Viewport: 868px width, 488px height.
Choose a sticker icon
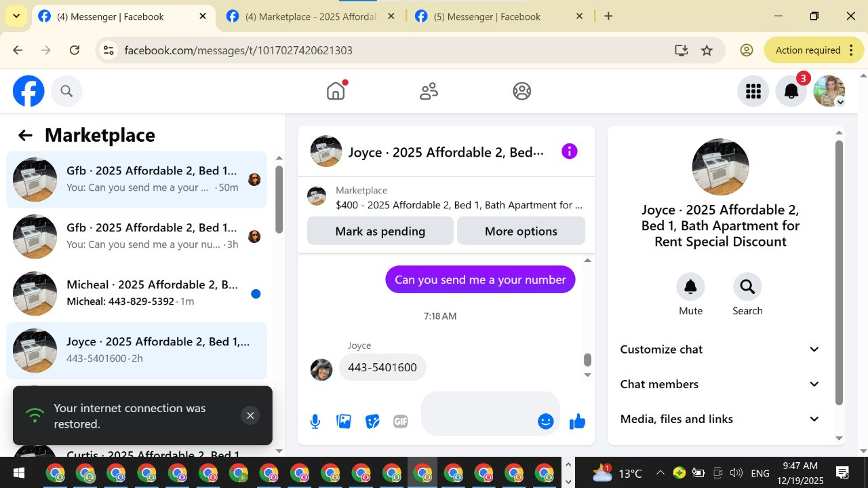(x=372, y=421)
